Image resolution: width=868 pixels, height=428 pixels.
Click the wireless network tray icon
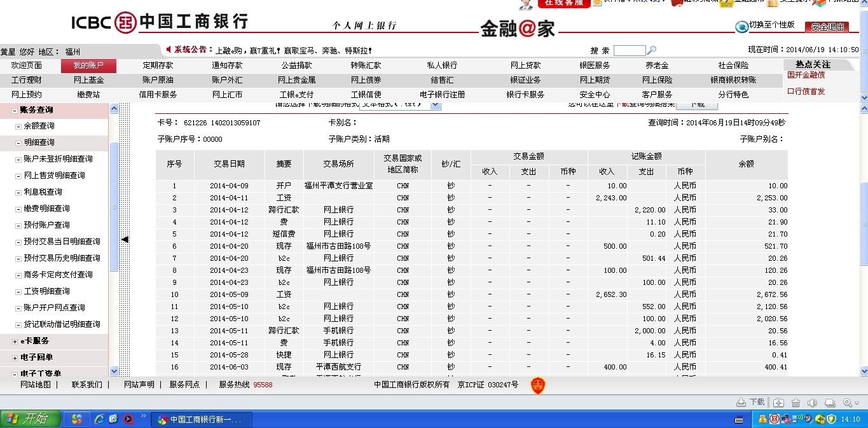pos(797,418)
